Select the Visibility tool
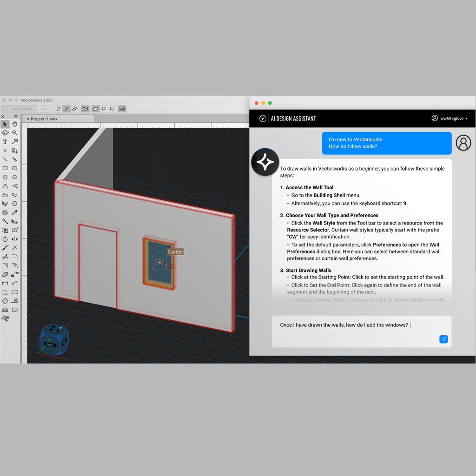Image resolution: width=476 pixels, height=476 pixels. pyautogui.click(x=14, y=221)
